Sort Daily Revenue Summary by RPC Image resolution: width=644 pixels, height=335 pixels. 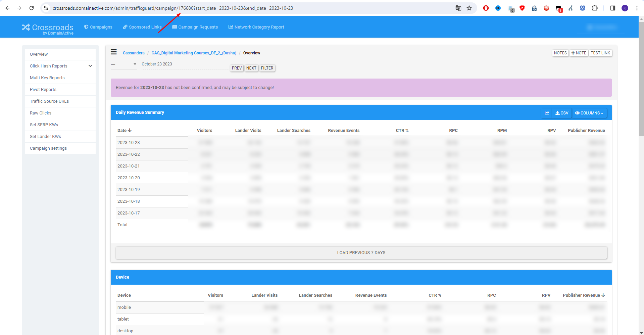(x=453, y=131)
